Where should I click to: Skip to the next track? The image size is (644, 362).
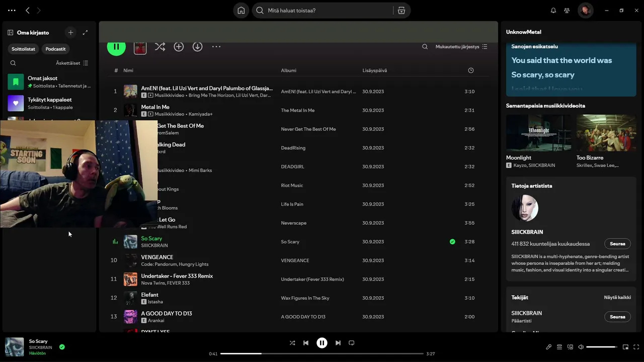tap(338, 343)
